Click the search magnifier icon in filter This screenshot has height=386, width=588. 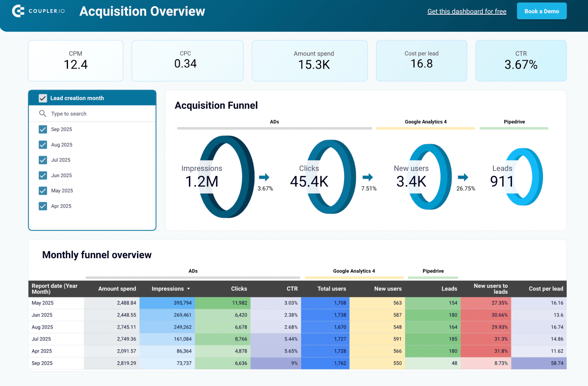click(x=43, y=114)
